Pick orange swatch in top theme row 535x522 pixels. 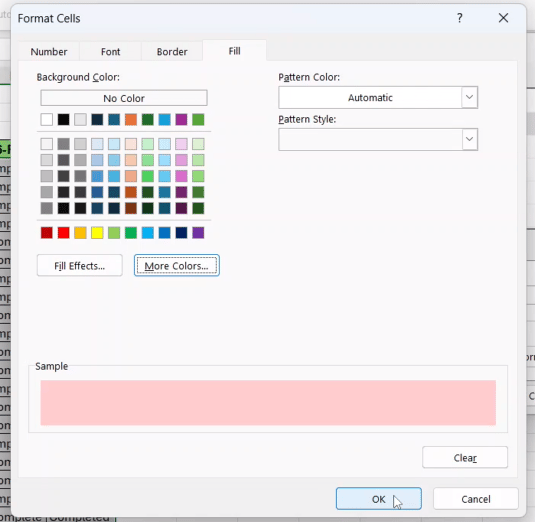coord(131,119)
